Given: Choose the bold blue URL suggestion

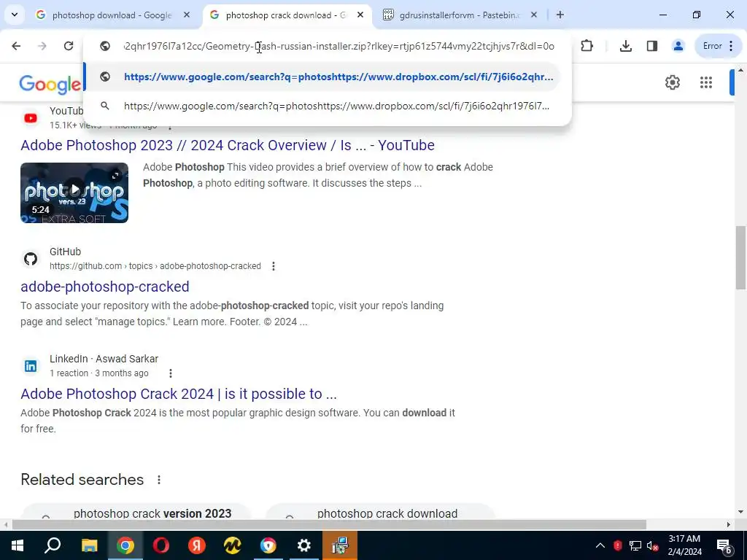Looking at the screenshot, I should tap(322, 77).
